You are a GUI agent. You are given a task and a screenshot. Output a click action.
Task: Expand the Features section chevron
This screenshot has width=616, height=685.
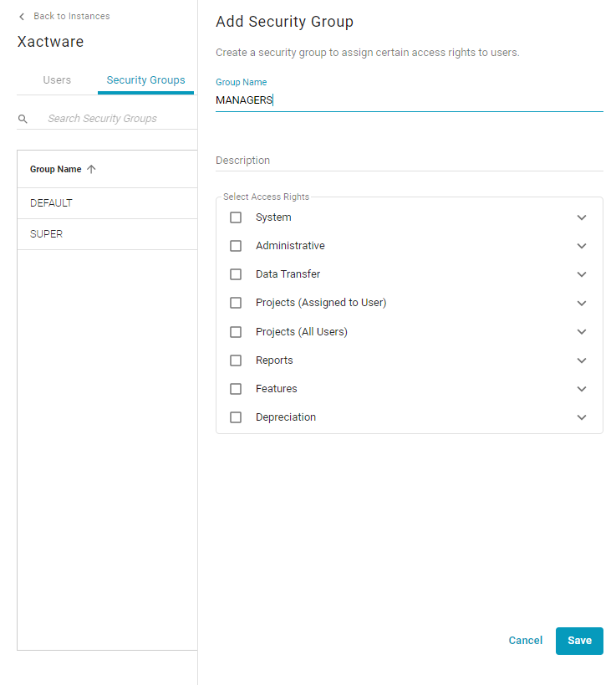pos(582,389)
